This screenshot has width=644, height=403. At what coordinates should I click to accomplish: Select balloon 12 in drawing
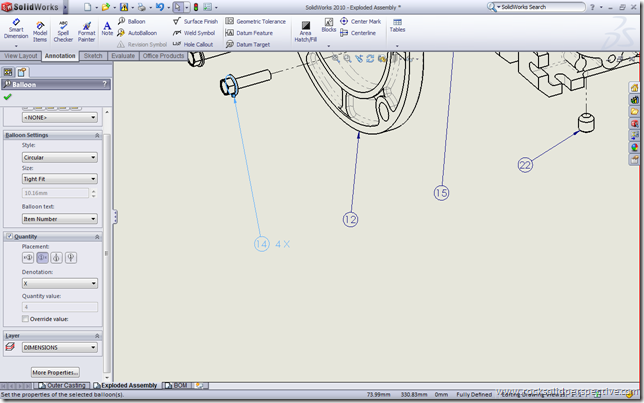(350, 219)
